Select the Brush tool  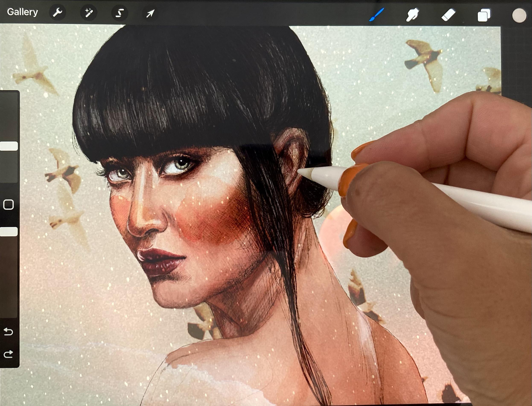point(376,15)
